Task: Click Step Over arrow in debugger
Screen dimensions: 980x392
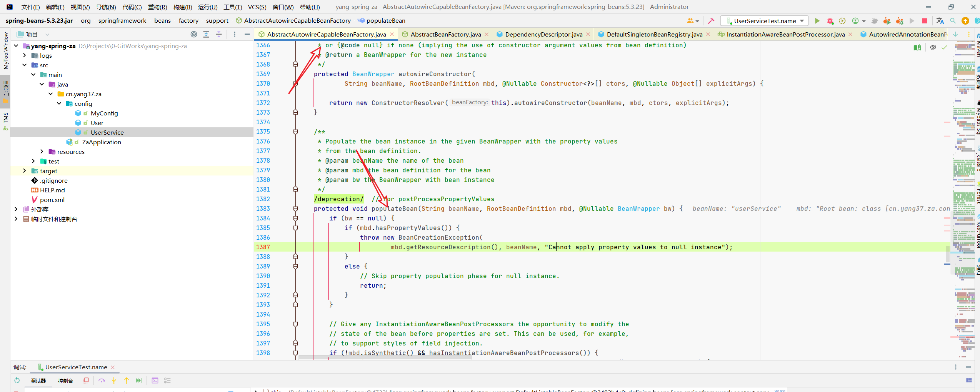Action: pos(102,380)
